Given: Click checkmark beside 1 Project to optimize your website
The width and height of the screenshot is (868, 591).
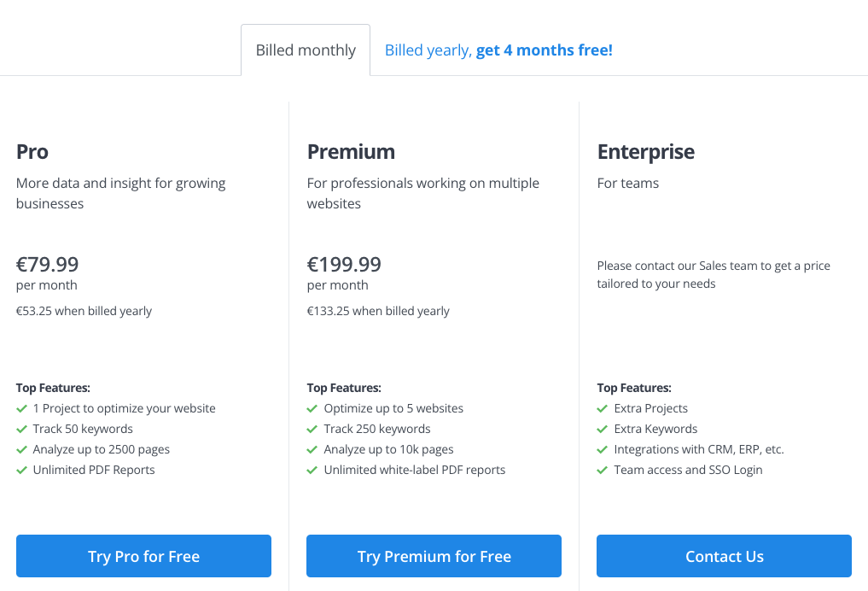Looking at the screenshot, I should (x=21, y=409).
